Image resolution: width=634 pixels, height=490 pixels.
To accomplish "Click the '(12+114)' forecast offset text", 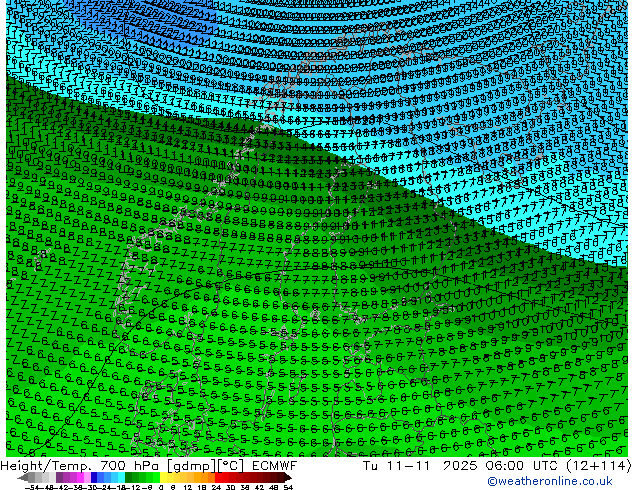I will [598, 466].
